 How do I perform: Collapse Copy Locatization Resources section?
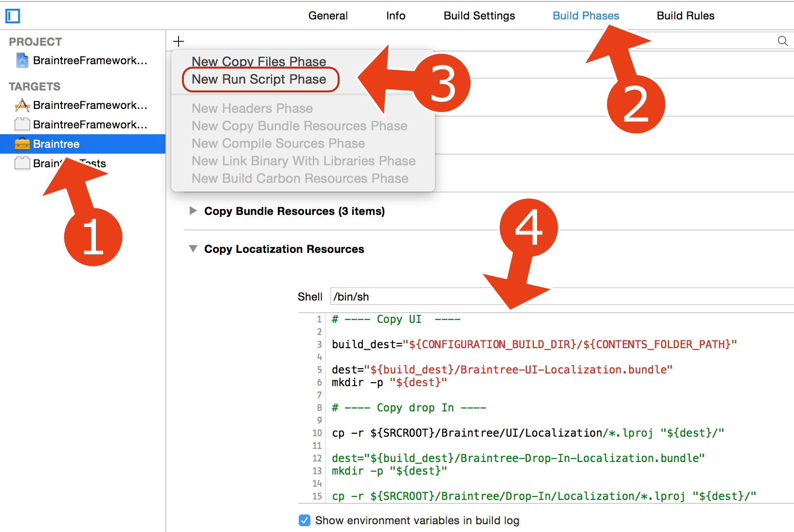[x=193, y=248]
